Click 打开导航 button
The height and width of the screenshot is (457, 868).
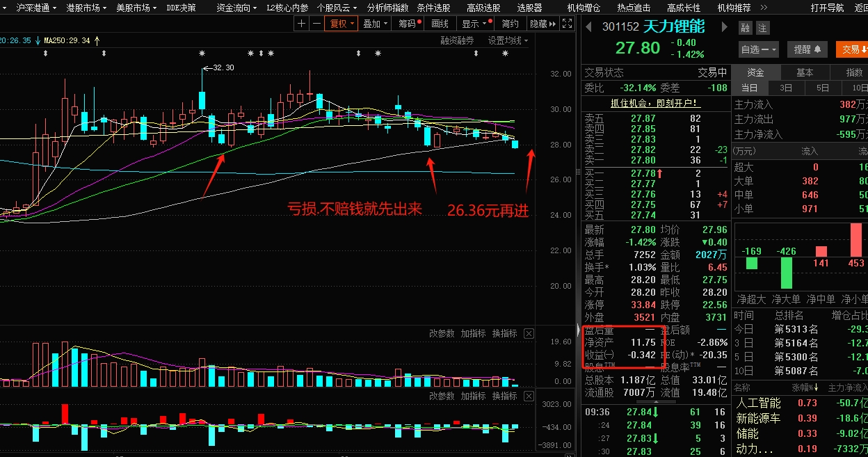pos(828,8)
